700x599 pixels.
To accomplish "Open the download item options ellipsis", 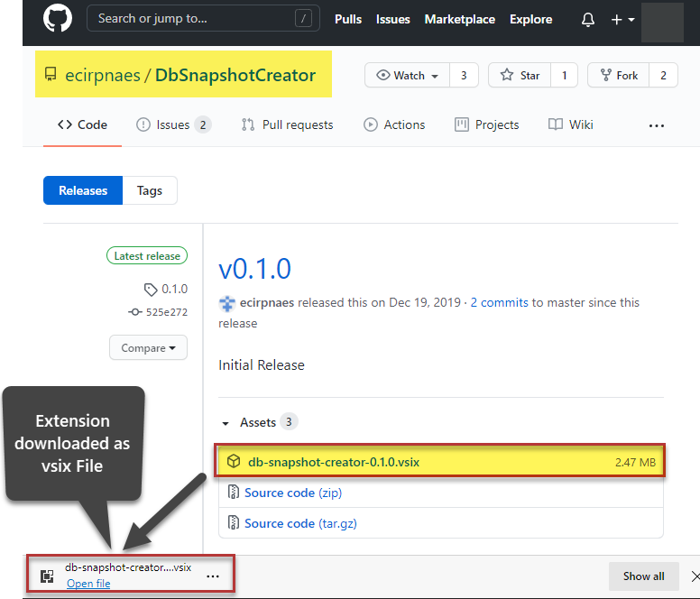I will tap(213, 576).
